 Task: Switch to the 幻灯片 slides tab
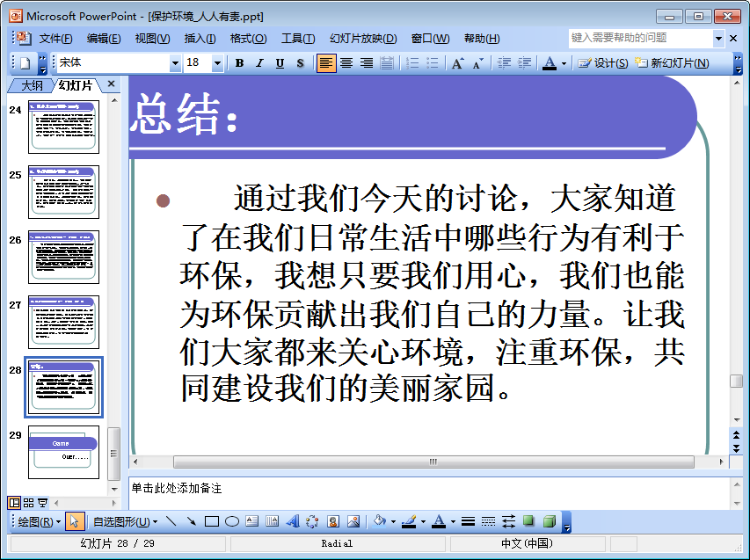(75, 85)
